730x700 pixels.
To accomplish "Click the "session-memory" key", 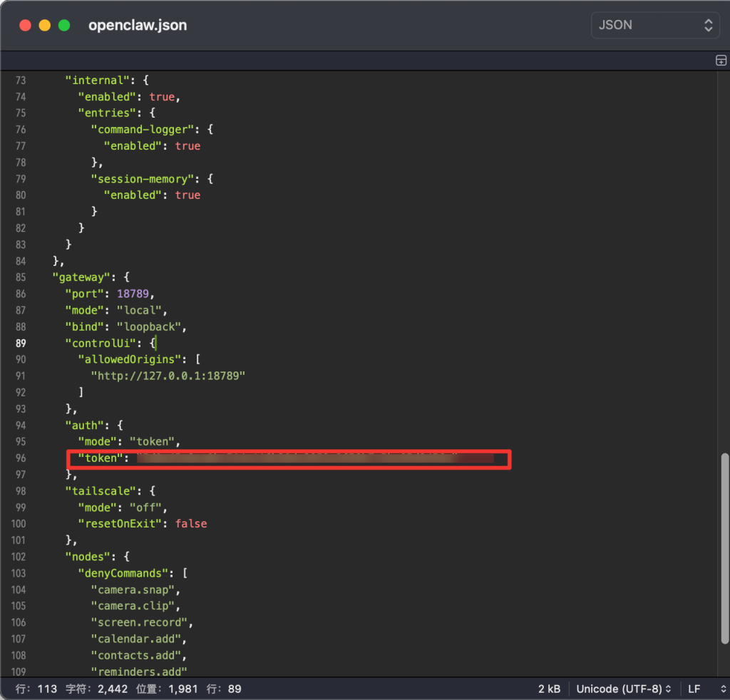I will (x=140, y=178).
